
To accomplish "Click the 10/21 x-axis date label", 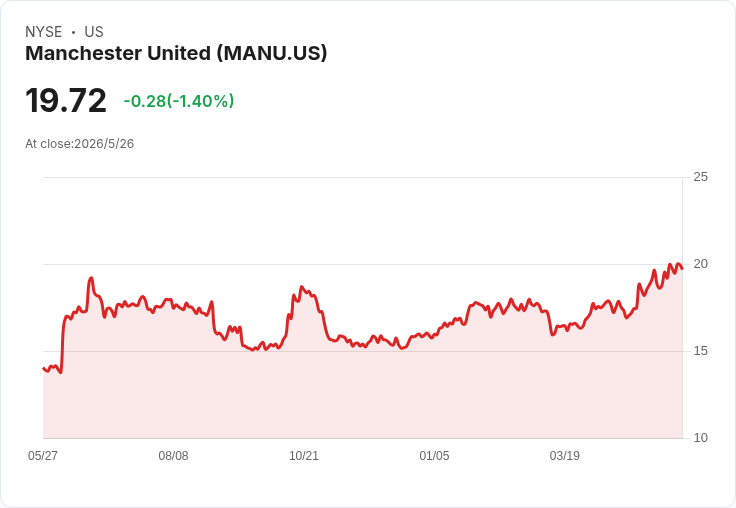I will click(304, 455).
